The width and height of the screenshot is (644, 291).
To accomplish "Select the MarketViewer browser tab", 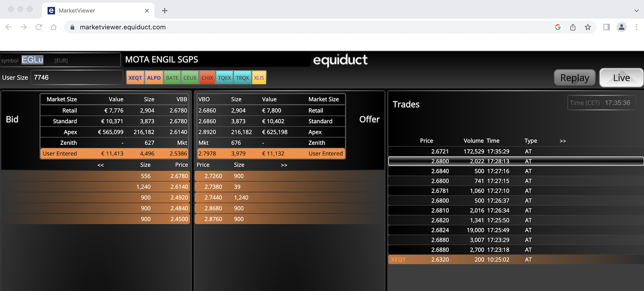I will [98, 11].
